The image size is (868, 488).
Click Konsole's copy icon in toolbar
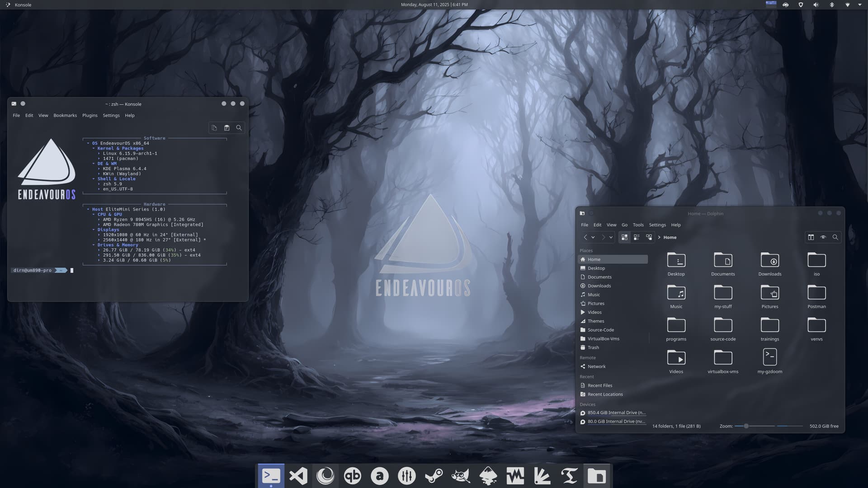[214, 128]
